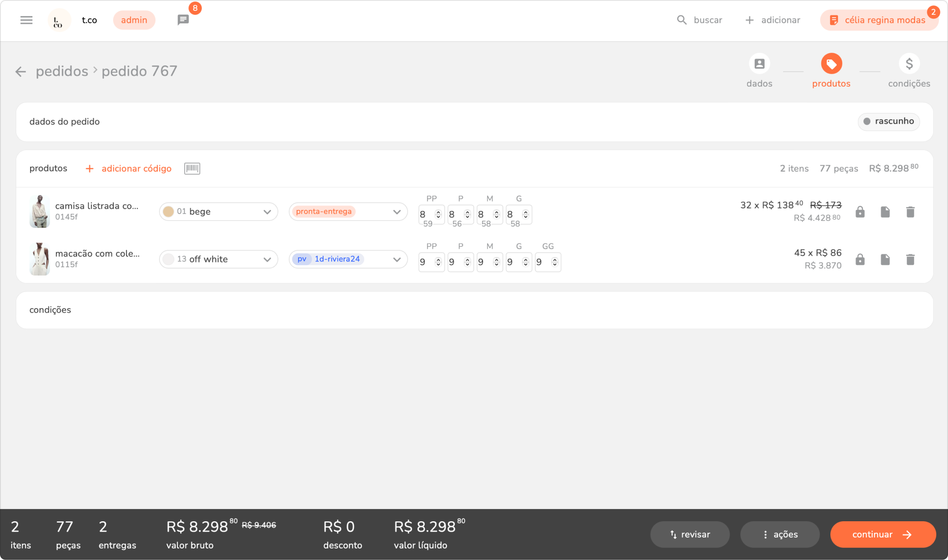The width and height of the screenshot is (948, 560).
Task: Click the off white color swatch
Action: click(x=169, y=260)
